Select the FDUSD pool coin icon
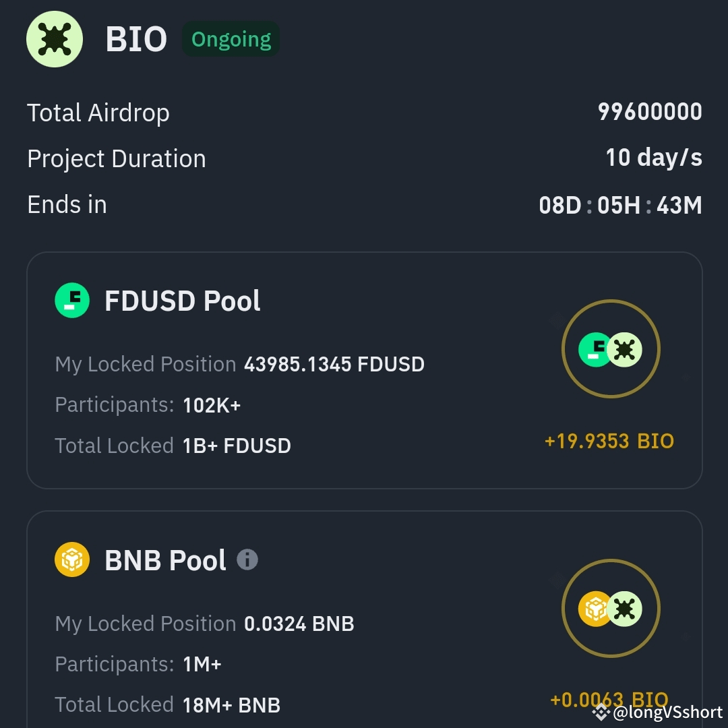This screenshot has height=728, width=728. pos(72,301)
